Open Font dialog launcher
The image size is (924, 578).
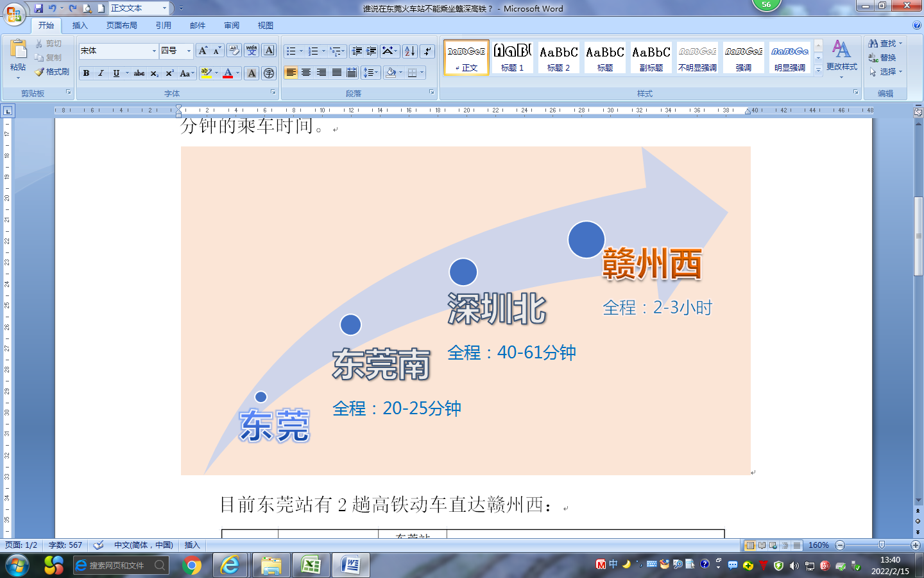coord(273,92)
